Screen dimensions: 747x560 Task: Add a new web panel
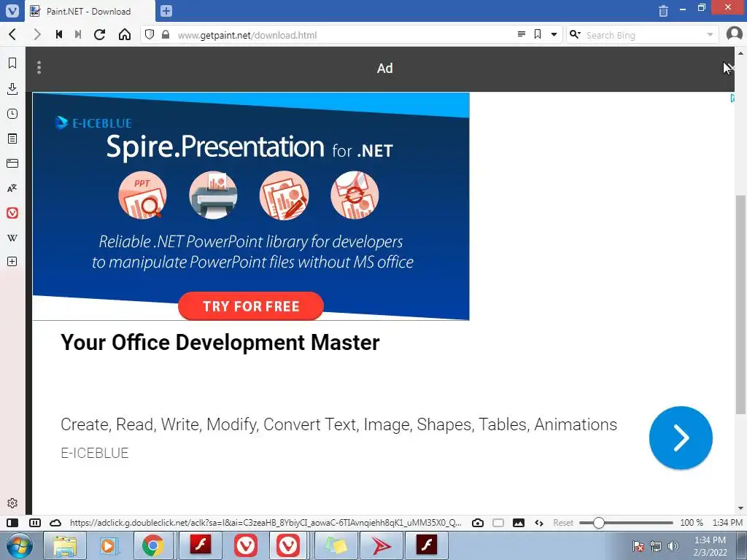pos(12,262)
